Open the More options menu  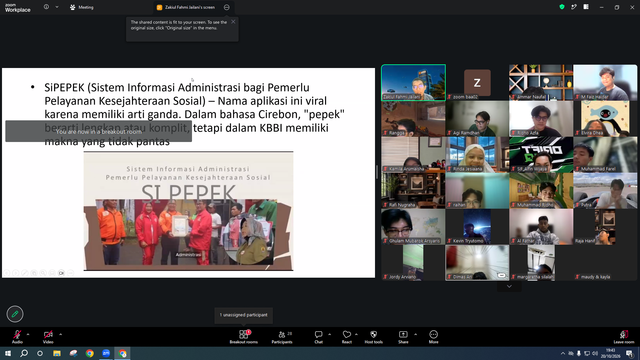[x=433, y=337]
